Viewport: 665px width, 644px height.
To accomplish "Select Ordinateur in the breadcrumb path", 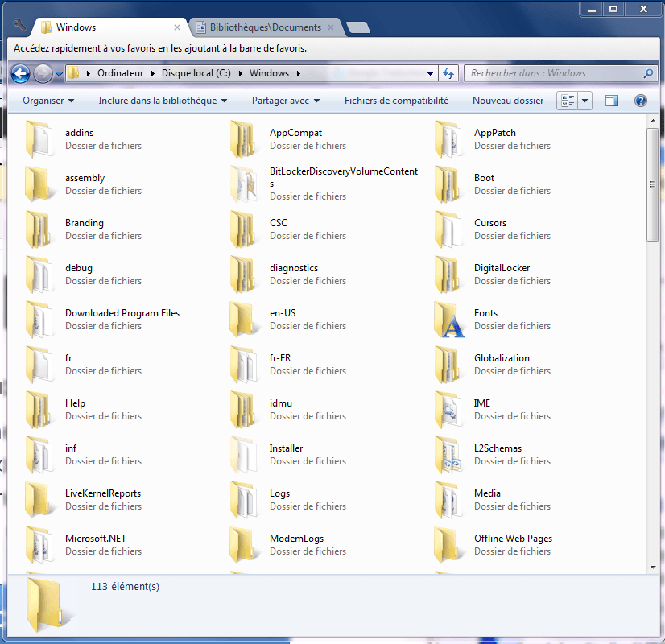I will pyautogui.click(x=121, y=73).
